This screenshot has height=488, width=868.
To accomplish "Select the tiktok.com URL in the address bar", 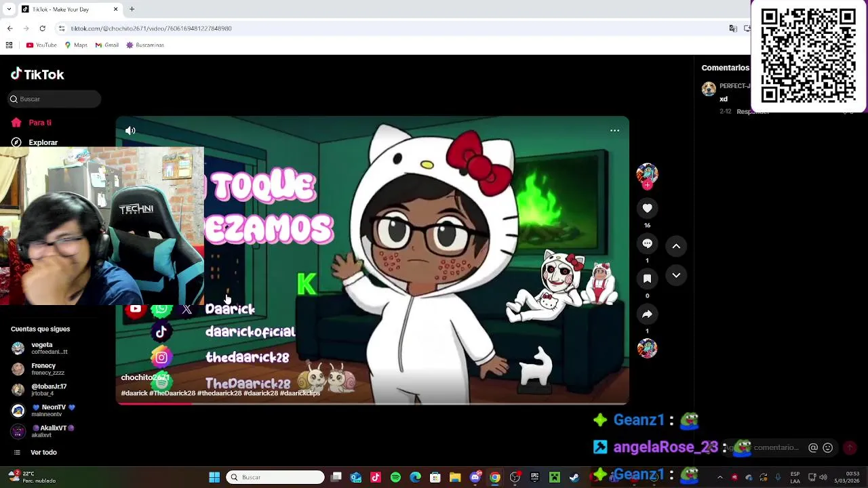I will tap(151, 28).
